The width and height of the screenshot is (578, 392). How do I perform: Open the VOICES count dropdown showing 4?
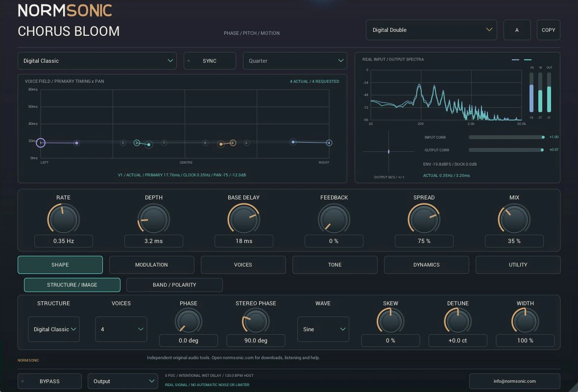pyautogui.click(x=121, y=329)
